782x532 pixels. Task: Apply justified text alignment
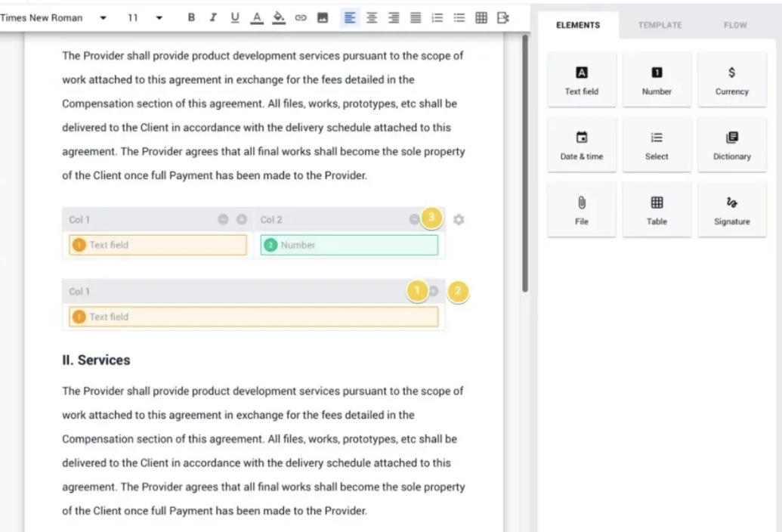pyautogui.click(x=416, y=17)
